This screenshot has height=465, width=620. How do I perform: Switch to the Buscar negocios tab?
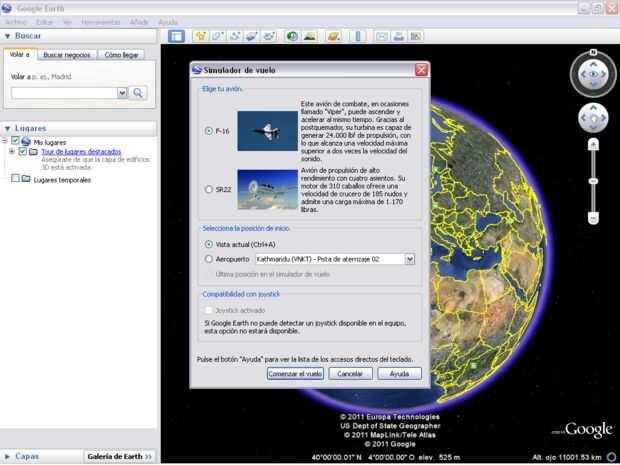(67, 55)
